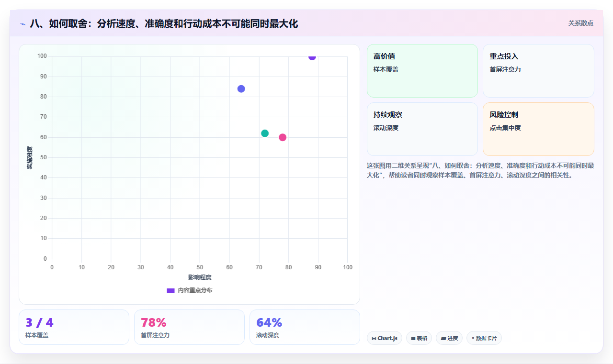Select the 数据卡片 tag chip
The image size is (613, 364).
[x=484, y=338]
